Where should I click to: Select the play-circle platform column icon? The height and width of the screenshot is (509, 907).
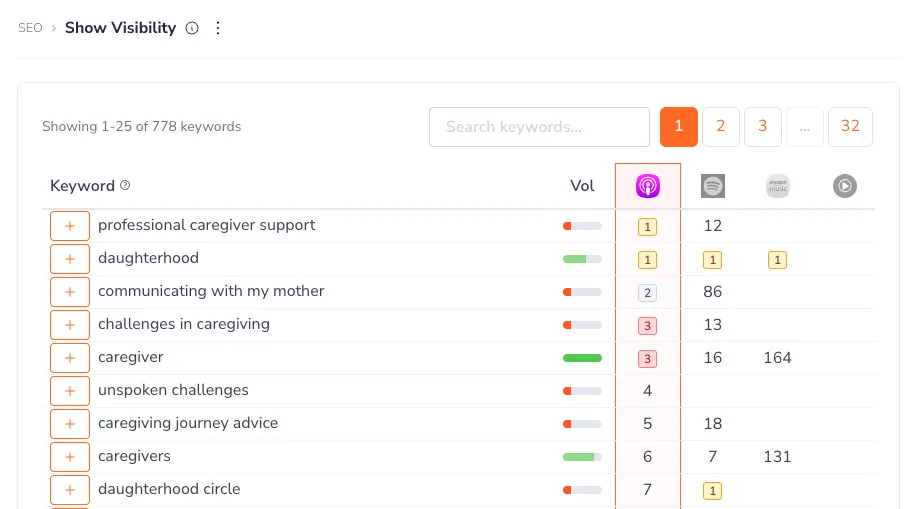(845, 186)
